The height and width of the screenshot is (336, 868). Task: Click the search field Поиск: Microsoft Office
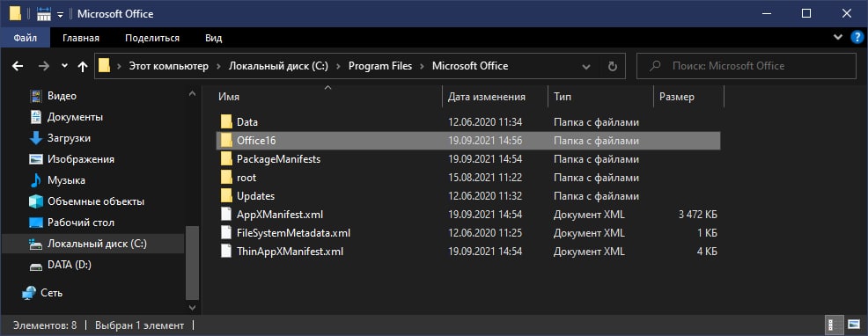point(747,66)
